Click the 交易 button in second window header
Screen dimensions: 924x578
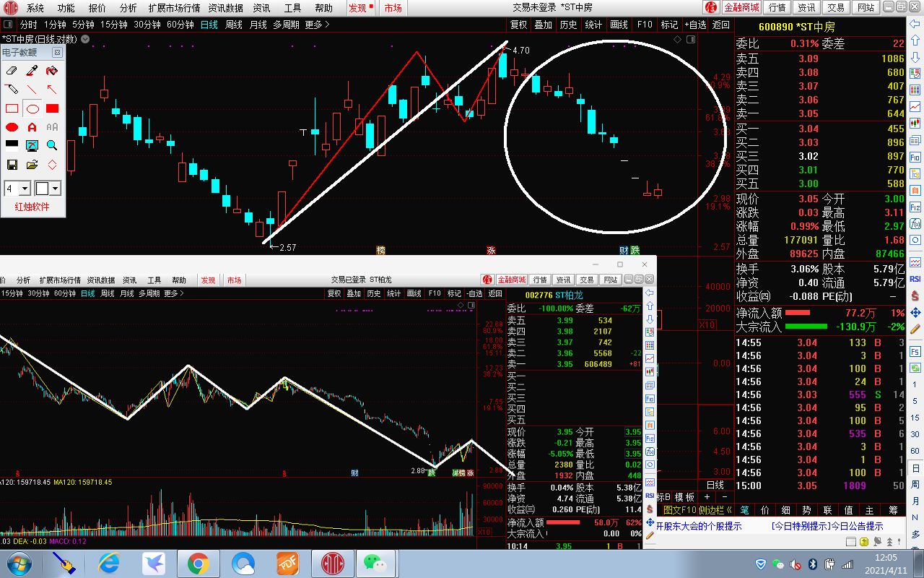(x=587, y=280)
